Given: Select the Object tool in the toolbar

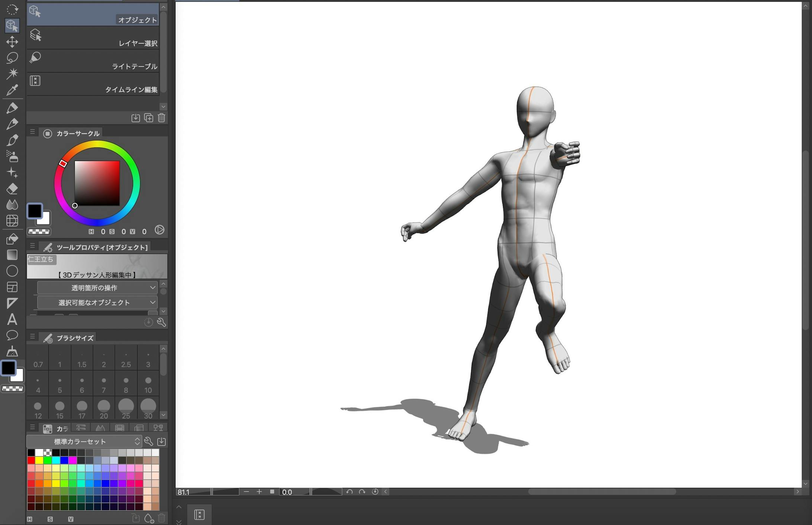Looking at the screenshot, I should (x=12, y=26).
